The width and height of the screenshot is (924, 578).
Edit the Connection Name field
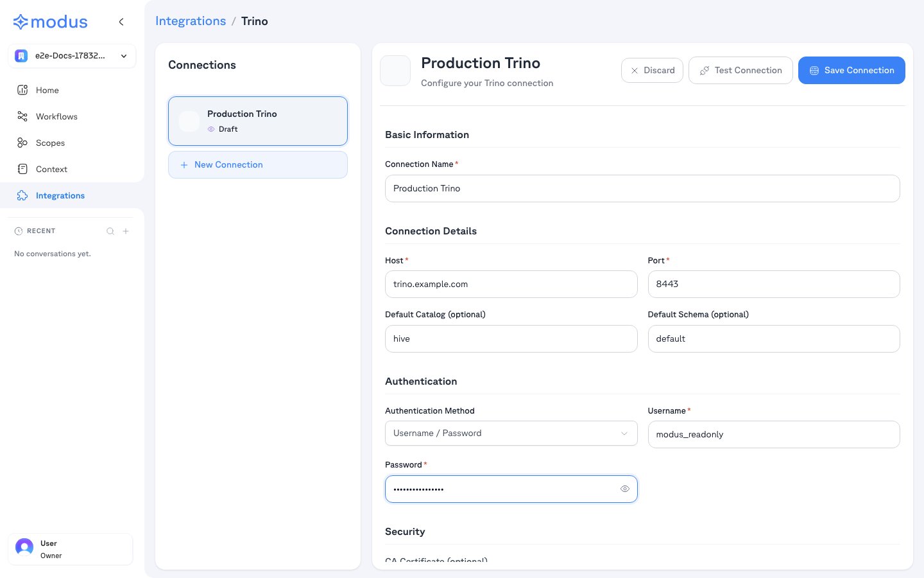coord(642,188)
